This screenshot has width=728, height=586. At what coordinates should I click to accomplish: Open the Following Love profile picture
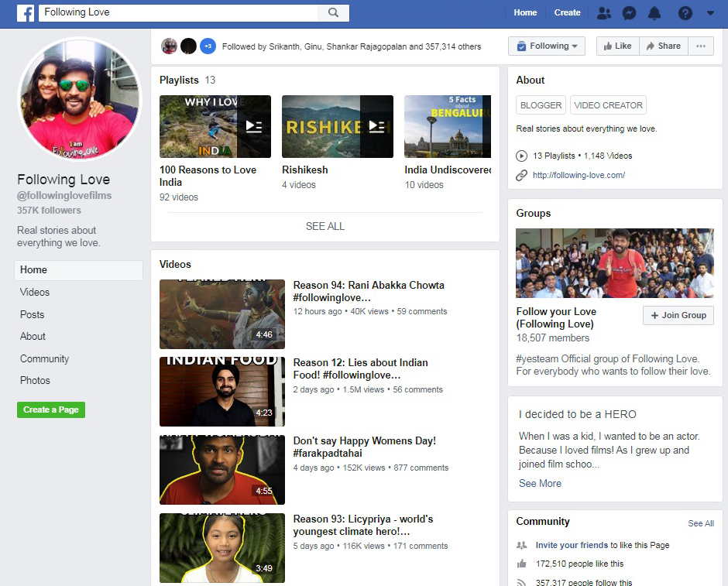click(x=80, y=99)
